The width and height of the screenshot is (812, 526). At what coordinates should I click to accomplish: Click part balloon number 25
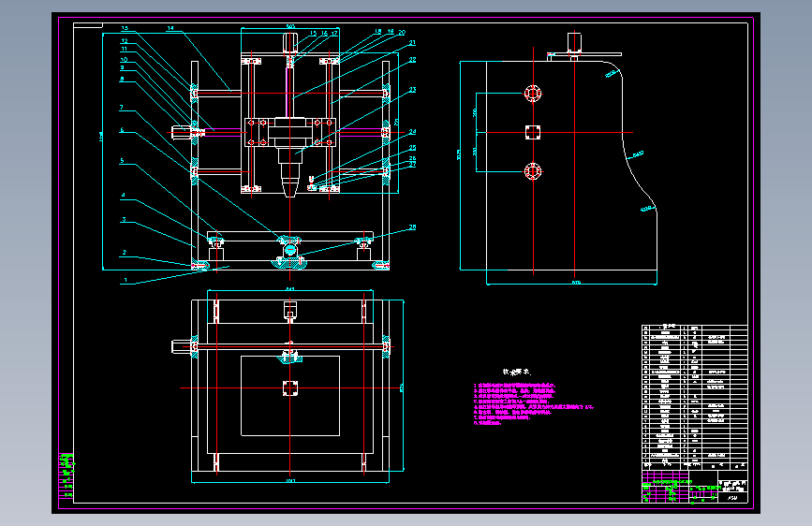tap(412, 148)
